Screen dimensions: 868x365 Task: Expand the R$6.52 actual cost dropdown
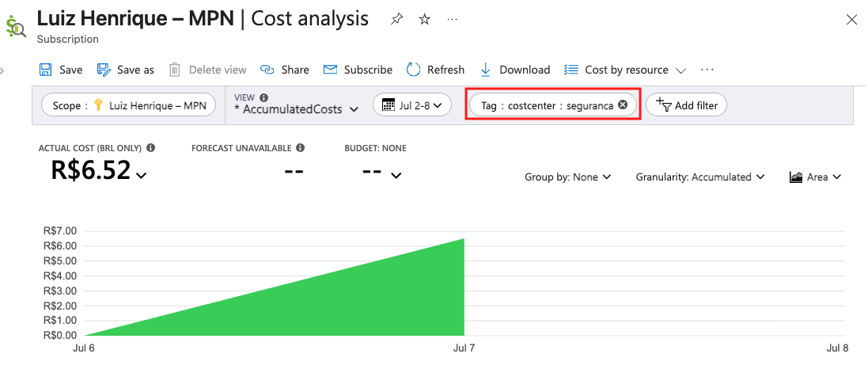(142, 175)
